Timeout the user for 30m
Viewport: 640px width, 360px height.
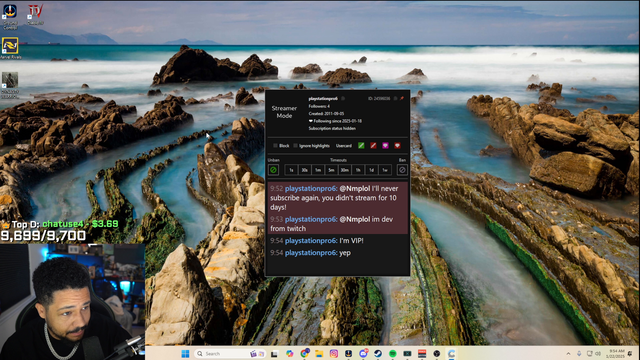pyautogui.click(x=344, y=170)
